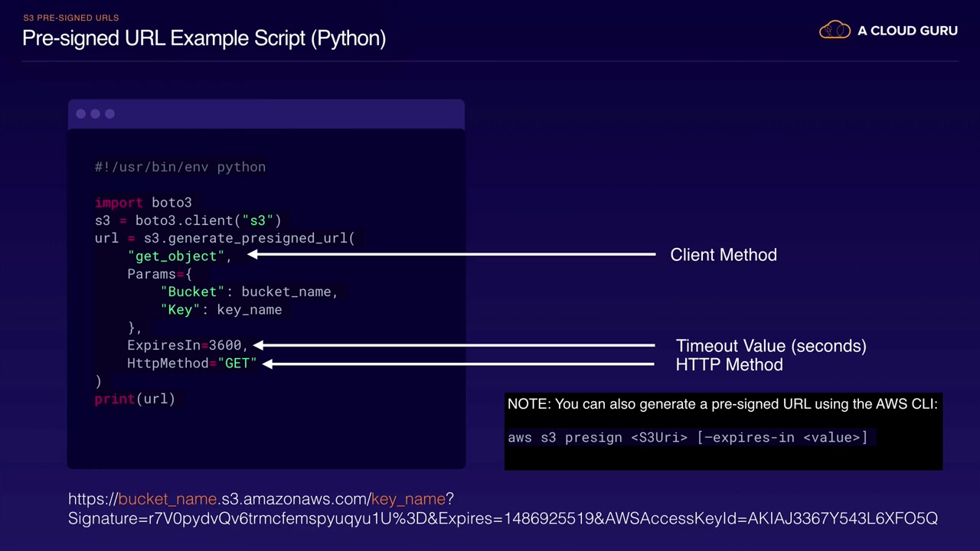Click the S3 PRE-SIGNED URLS section heading
980x551 pixels.
[x=71, y=18]
